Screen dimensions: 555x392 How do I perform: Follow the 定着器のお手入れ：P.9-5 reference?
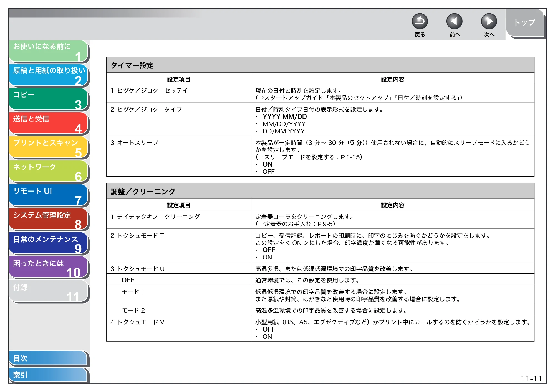(x=295, y=224)
